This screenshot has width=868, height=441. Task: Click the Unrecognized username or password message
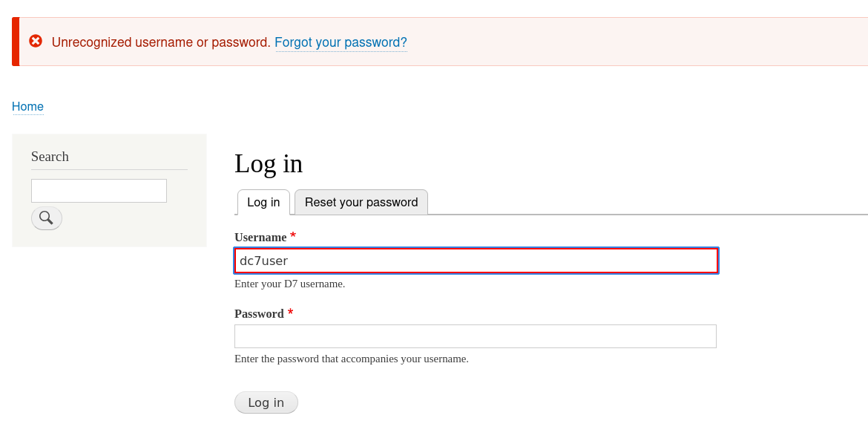pos(161,42)
